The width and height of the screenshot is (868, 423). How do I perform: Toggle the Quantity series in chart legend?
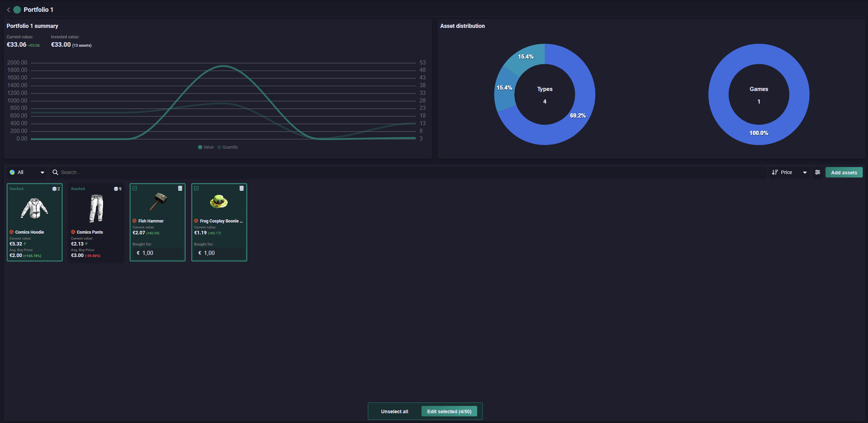tap(228, 147)
